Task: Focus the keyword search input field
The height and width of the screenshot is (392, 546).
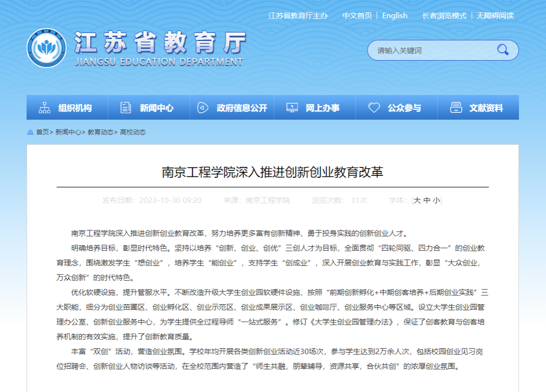Action: point(429,50)
